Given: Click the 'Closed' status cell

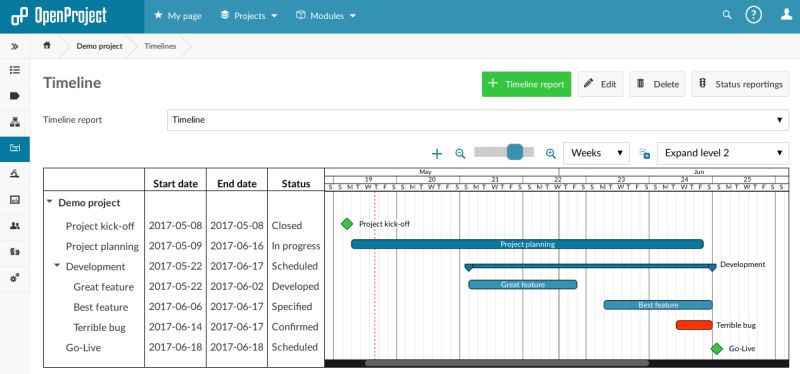Looking at the screenshot, I should [x=287, y=226].
